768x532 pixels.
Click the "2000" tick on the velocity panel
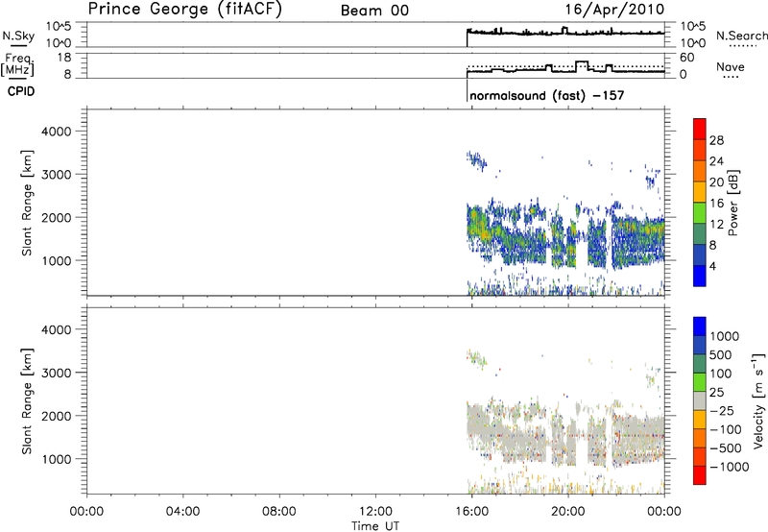click(x=57, y=416)
